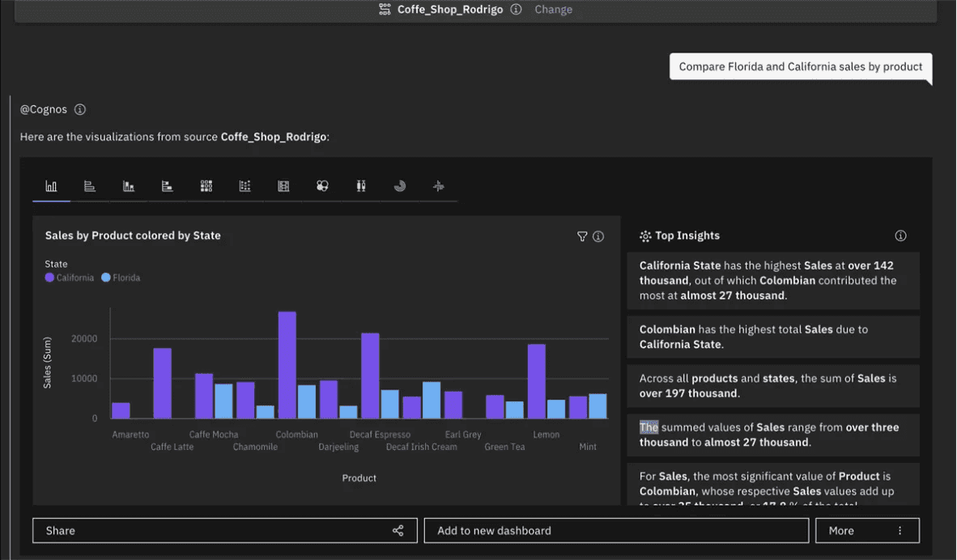The image size is (957, 560).
Task: Open the Top Insights info icon
Action: (900, 235)
